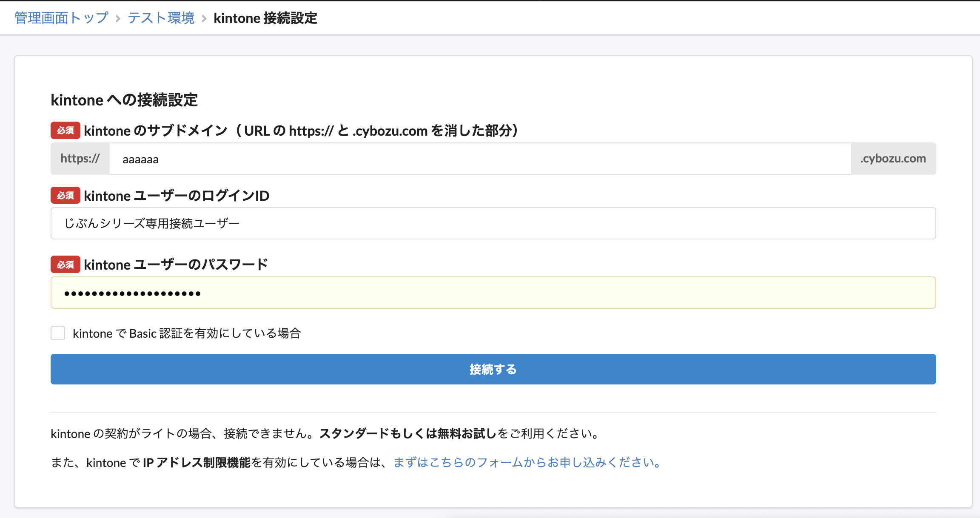Viewport: 980px width, 518px height.
Task: Click the .cybozu.com suffix addon
Action: point(893,159)
